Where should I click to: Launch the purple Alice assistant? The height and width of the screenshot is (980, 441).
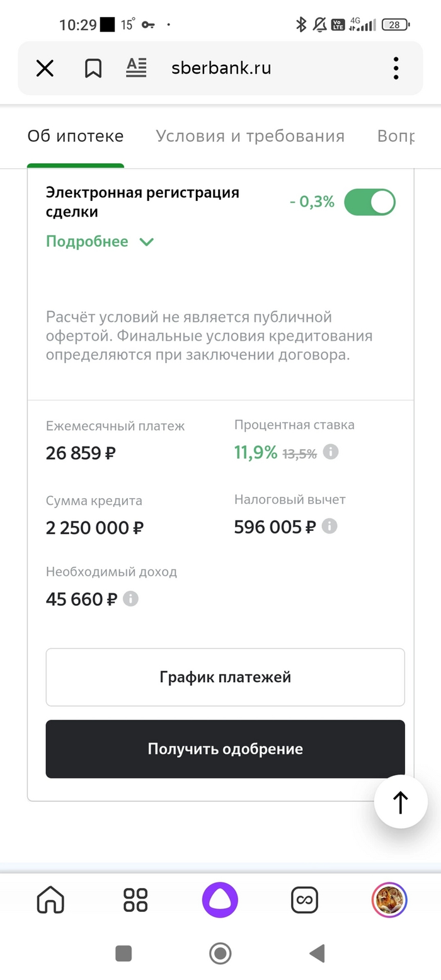click(x=220, y=900)
